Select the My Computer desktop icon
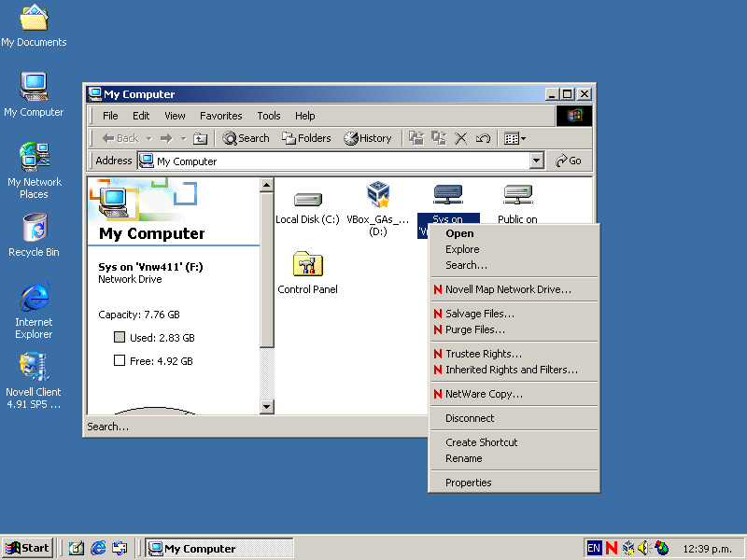This screenshot has height=560, width=747. click(34, 95)
